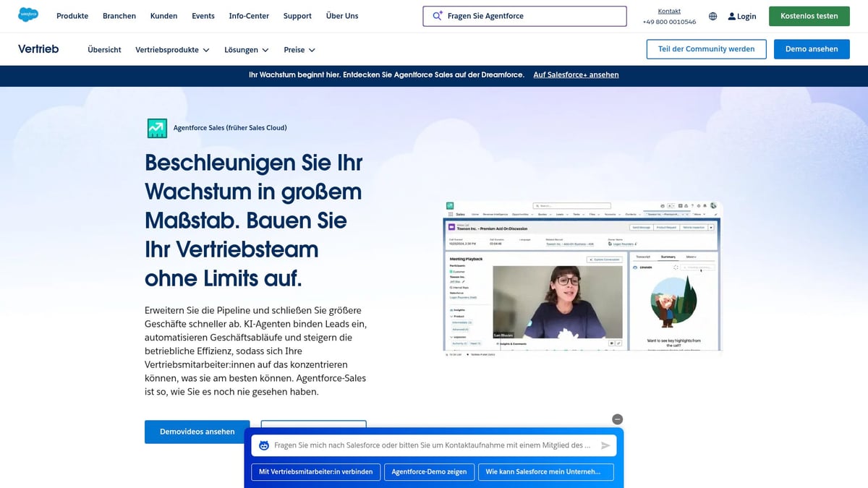Viewport: 868px width, 488px height.
Task: Click the Kostenlos testen button
Action: 809,15
